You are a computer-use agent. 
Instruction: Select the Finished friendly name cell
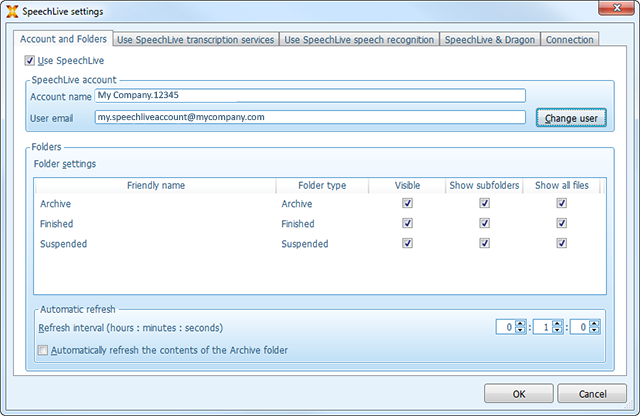[56, 224]
